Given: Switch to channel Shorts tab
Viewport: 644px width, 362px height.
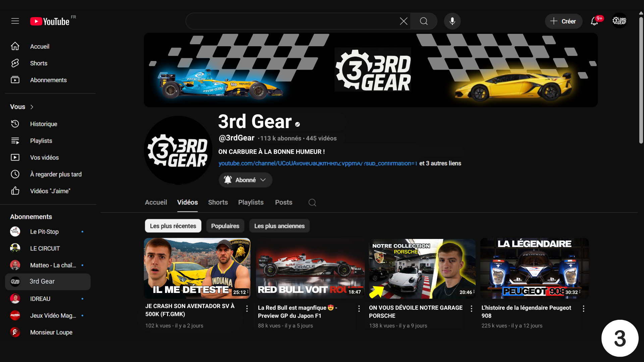Looking at the screenshot, I should [x=218, y=202].
